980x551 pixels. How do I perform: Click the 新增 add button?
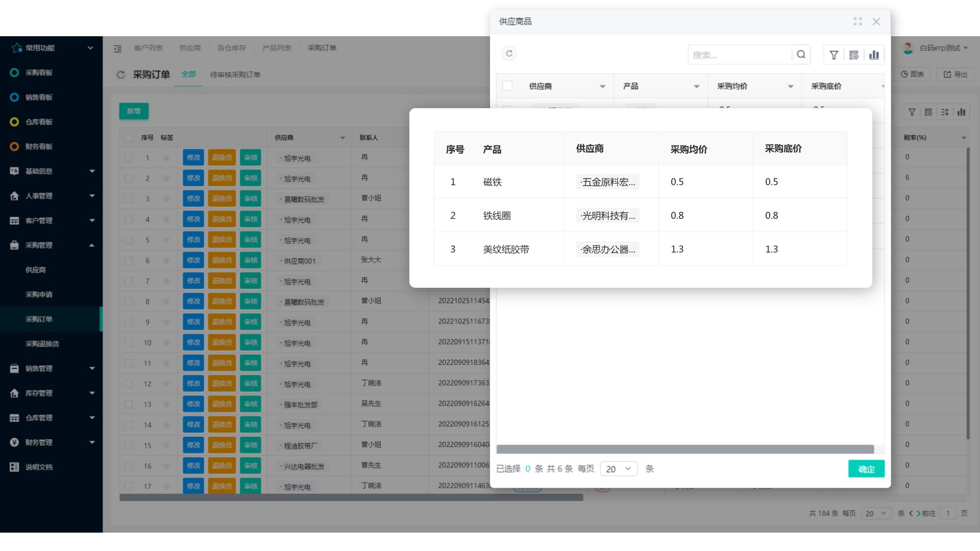[134, 111]
